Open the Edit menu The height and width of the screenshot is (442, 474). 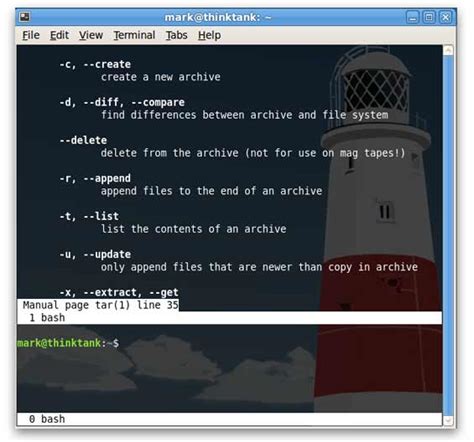[x=59, y=35]
